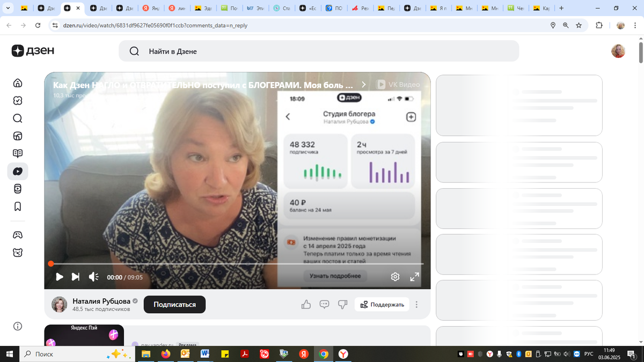Bookmark this page with the star icon

point(579,25)
